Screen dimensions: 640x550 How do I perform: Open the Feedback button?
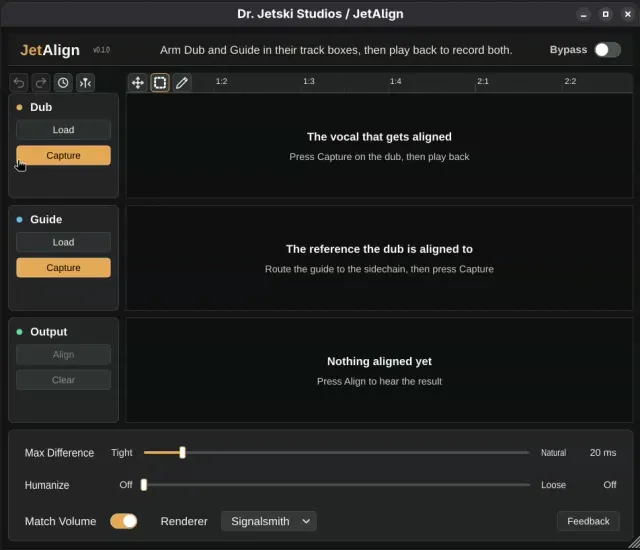coord(588,521)
